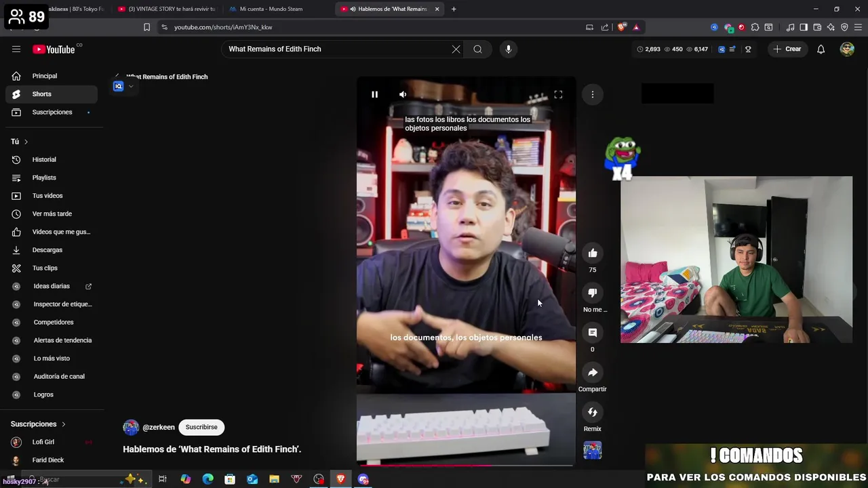The width and height of the screenshot is (868, 488).
Task: Open the notifications bell
Action: pyautogui.click(x=821, y=49)
